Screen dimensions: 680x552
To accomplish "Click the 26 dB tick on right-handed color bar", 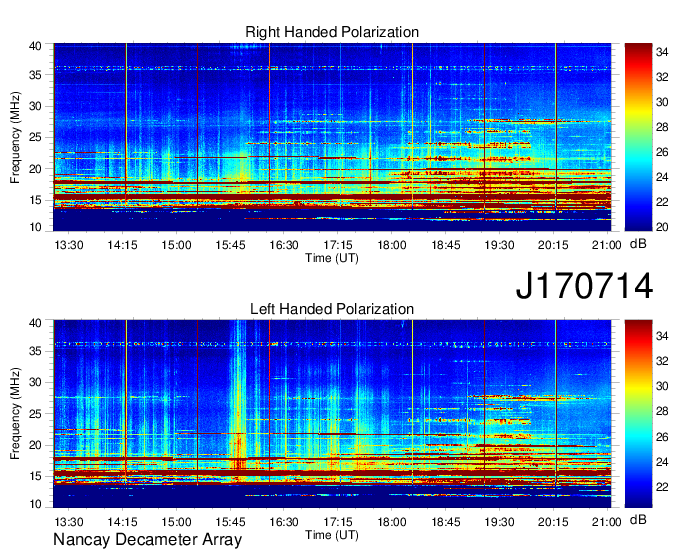I will click(x=662, y=152).
